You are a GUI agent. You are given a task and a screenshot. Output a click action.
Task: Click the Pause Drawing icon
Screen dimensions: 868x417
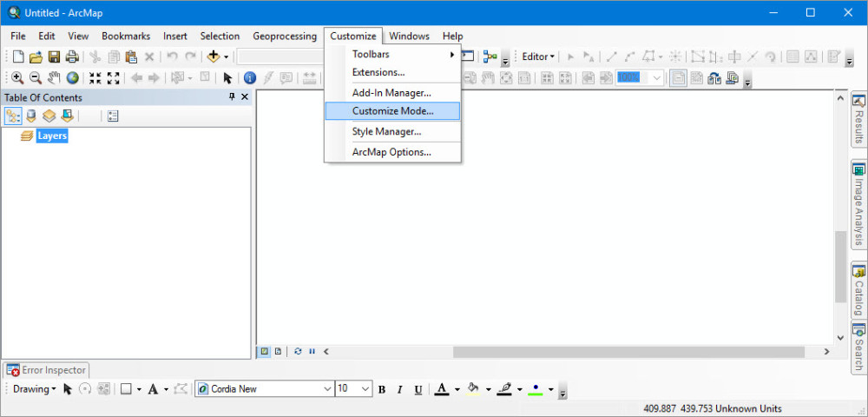coord(312,351)
